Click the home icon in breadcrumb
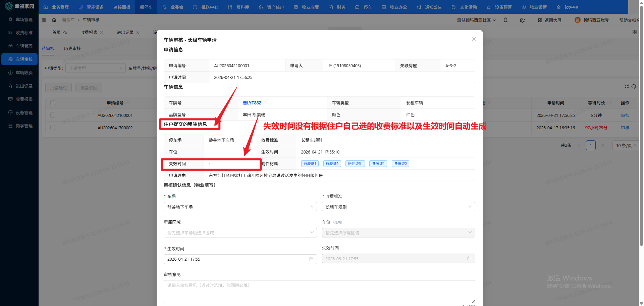This screenshot has width=644, height=306. (54, 20)
